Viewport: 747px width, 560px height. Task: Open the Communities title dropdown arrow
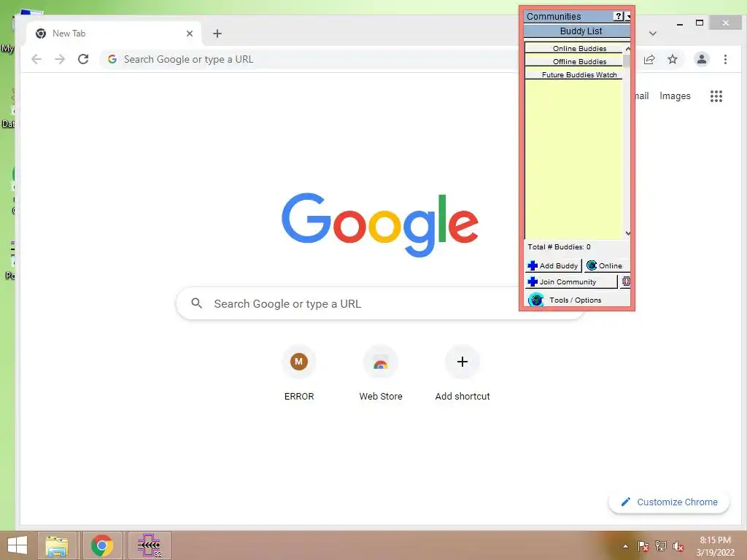(x=628, y=17)
